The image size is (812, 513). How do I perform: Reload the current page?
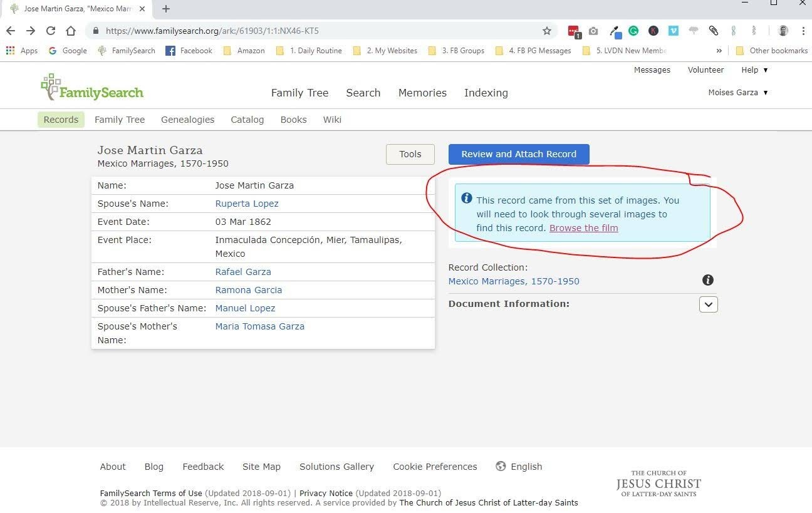(x=51, y=31)
